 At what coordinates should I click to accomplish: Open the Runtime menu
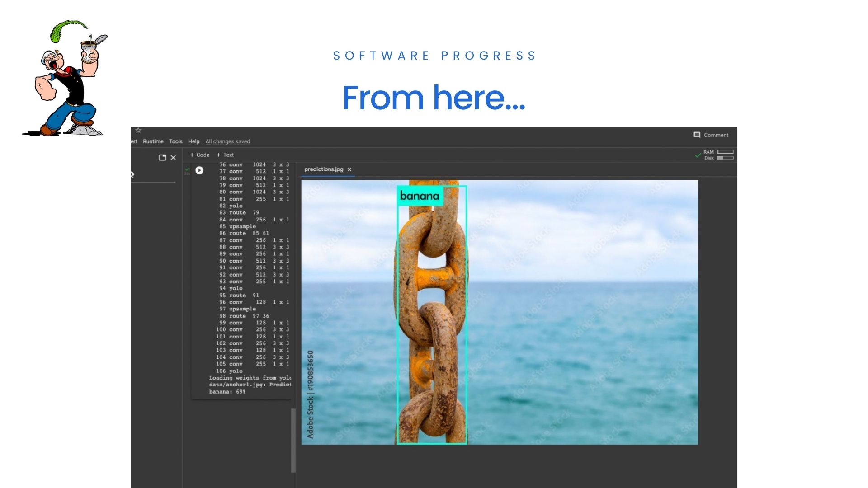click(x=153, y=141)
